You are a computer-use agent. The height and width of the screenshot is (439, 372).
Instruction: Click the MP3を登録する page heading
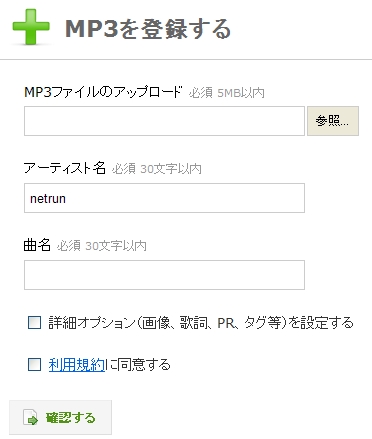pyautogui.click(x=148, y=28)
